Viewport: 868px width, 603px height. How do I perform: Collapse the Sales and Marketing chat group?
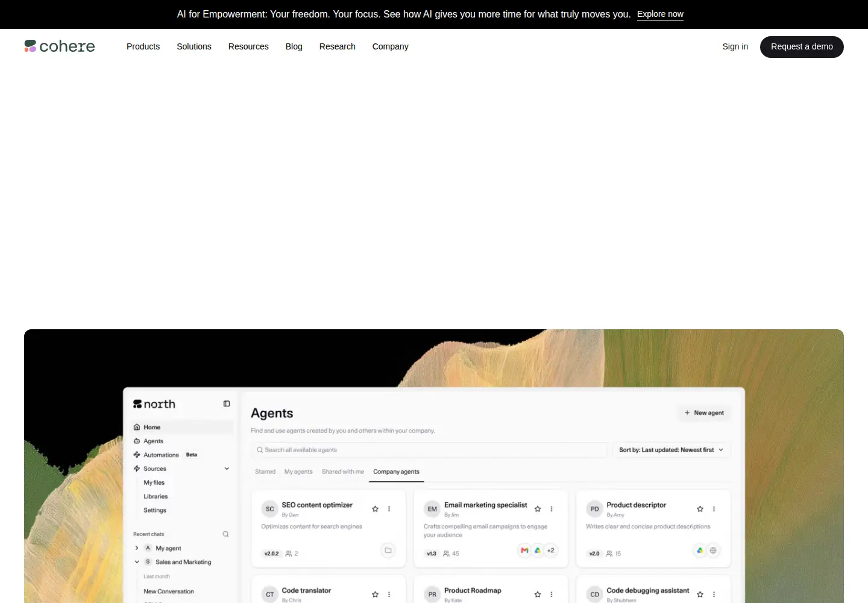pos(137,562)
